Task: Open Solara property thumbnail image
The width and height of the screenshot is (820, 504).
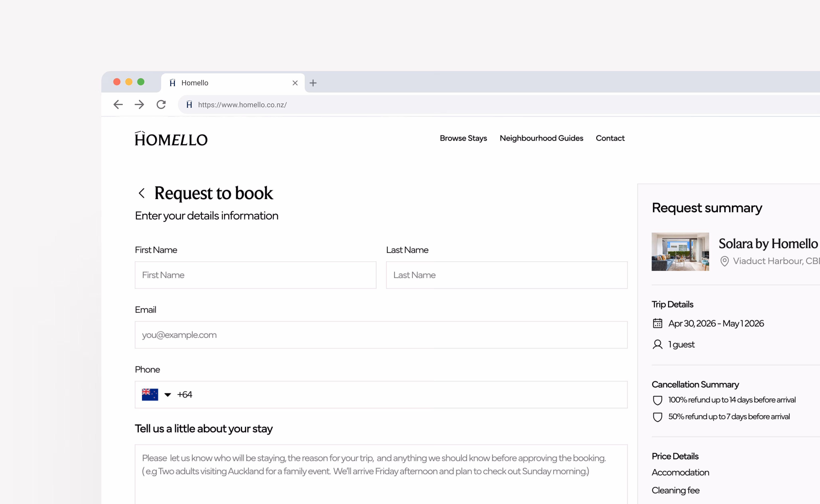Action: 680,252
